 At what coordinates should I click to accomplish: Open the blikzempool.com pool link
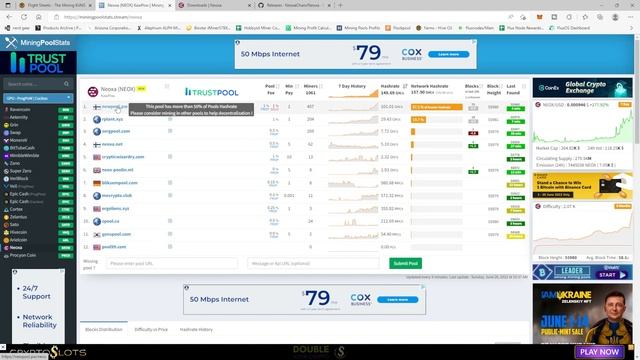(120, 183)
